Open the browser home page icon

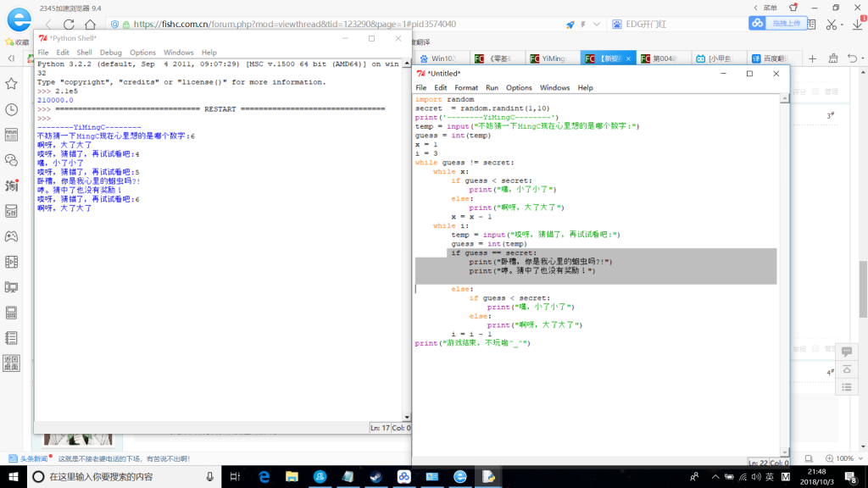click(90, 25)
